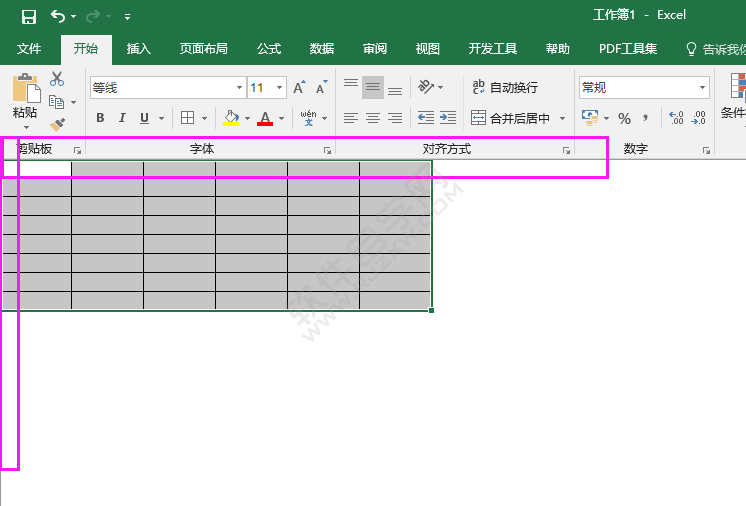Open the undo history dropdown arrow
The width and height of the screenshot is (746, 506).
[x=73, y=17]
